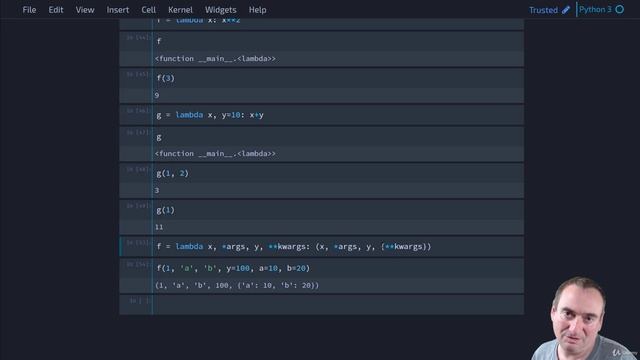Select the cell containing only g
This screenshot has width=640, height=360.
point(338,137)
